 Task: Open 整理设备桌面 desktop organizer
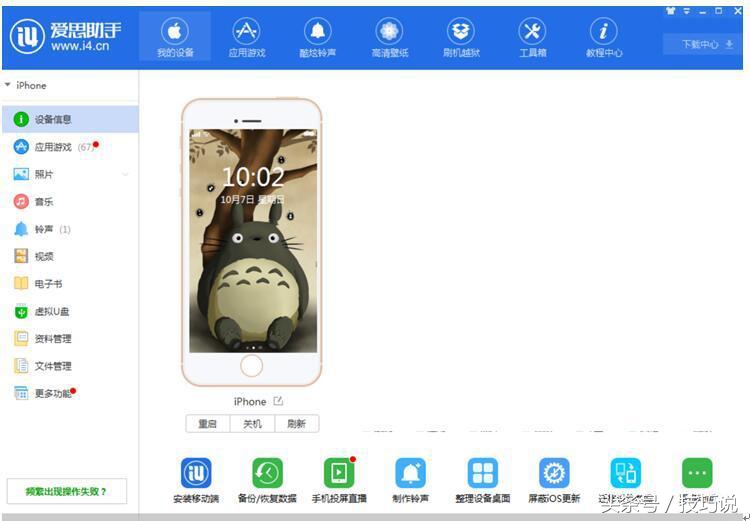coord(483,472)
